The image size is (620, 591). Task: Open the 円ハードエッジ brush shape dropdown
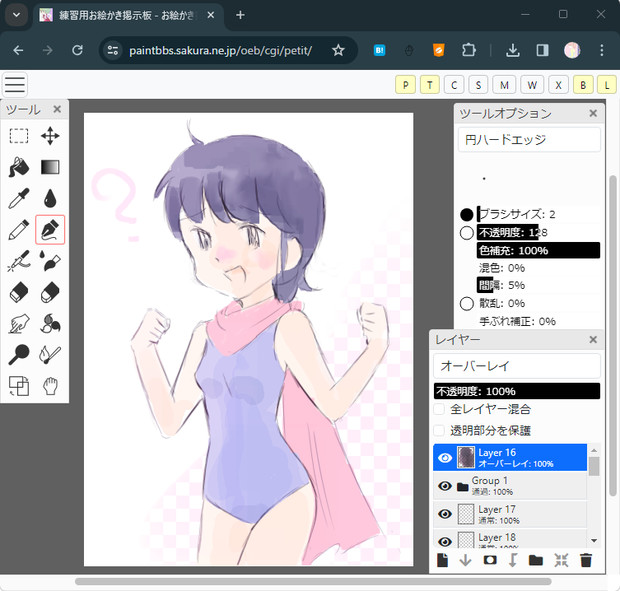point(529,140)
